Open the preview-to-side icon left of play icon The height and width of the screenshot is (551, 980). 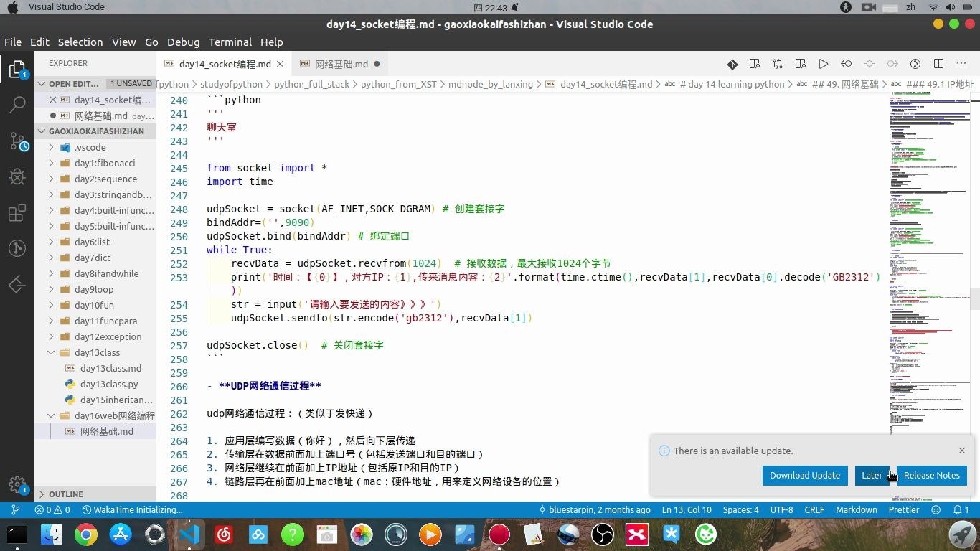pos(801,64)
